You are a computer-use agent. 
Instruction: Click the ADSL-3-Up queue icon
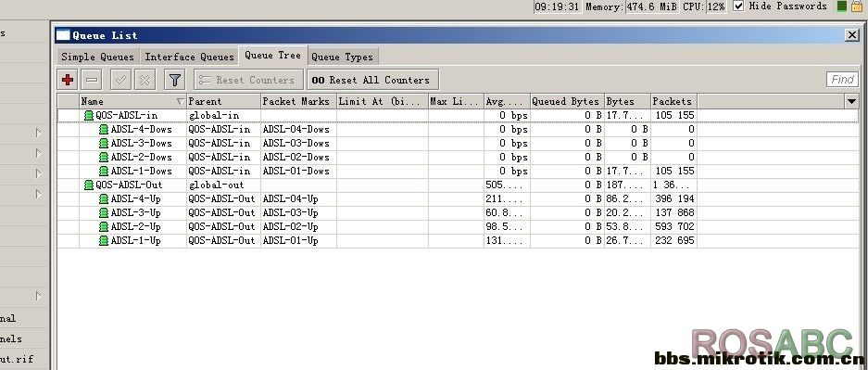click(x=104, y=212)
